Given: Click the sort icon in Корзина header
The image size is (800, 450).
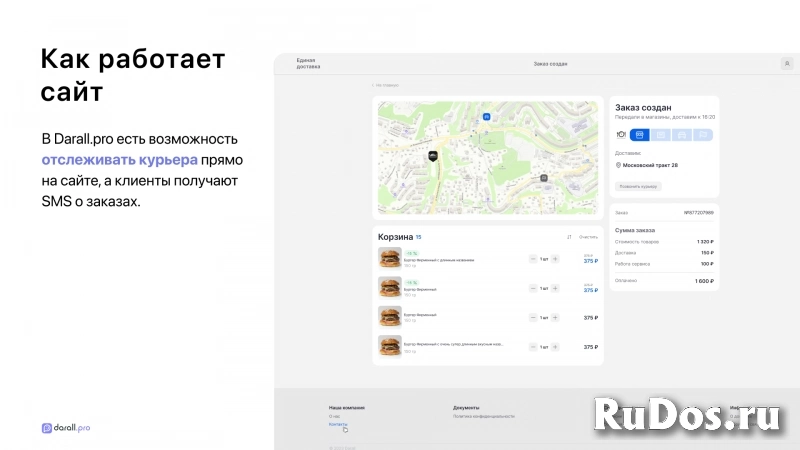Looking at the screenshot, I should point(569,237).
